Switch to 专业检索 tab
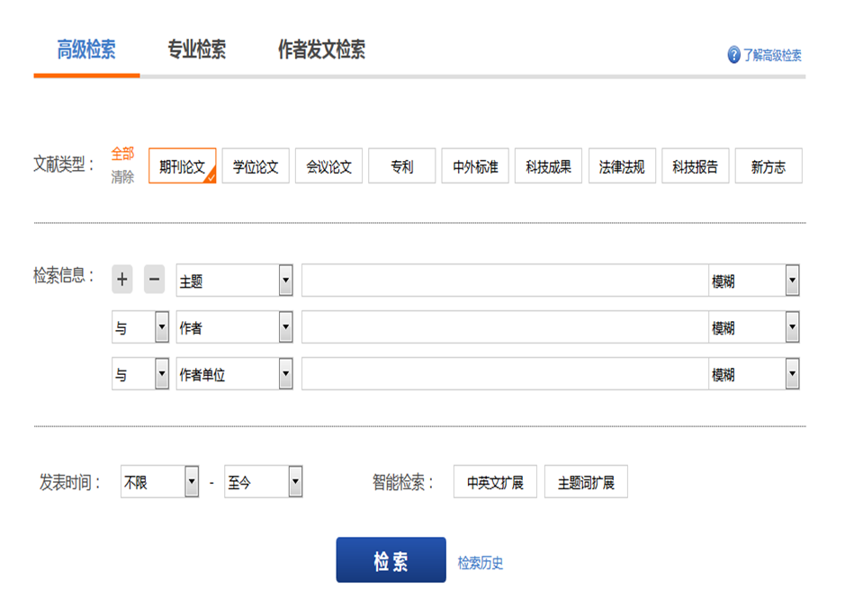Viewport: 854px width, 616px height. click(196, 49)
